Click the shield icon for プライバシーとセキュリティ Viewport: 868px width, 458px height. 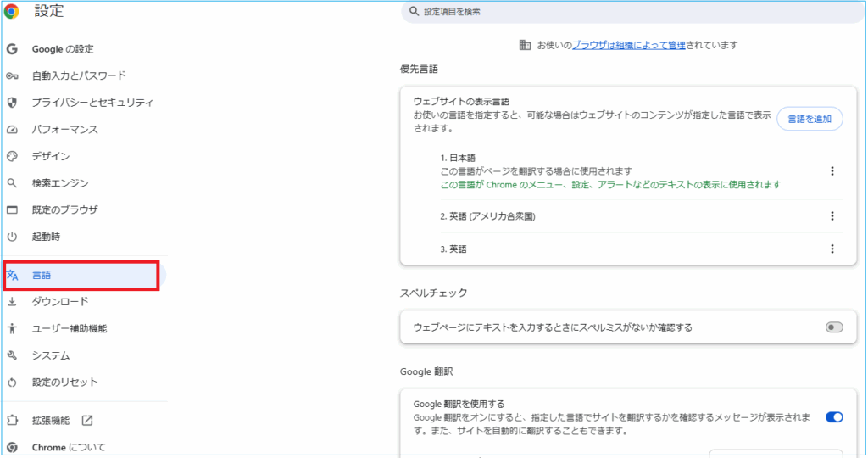pyautogui.click(x=12, y=103)
